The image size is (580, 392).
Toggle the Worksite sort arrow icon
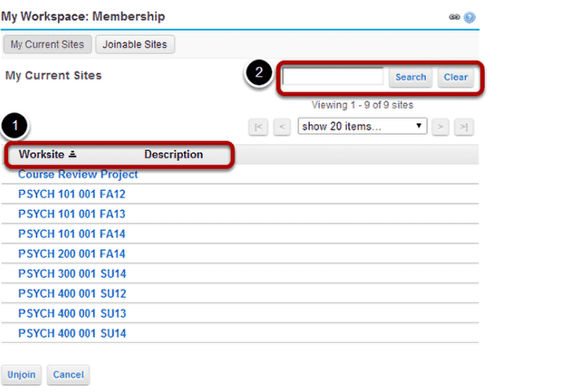pos(72,154)
